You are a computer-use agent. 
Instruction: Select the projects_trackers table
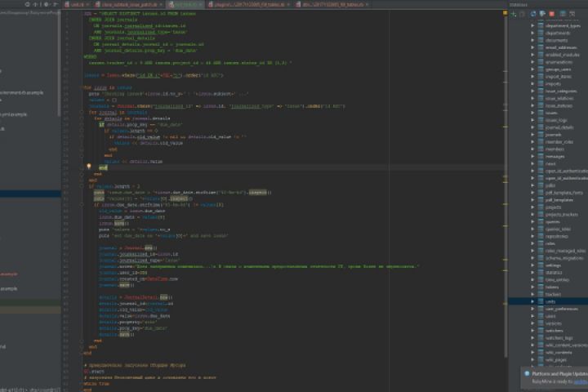click(x=561, y=215)
